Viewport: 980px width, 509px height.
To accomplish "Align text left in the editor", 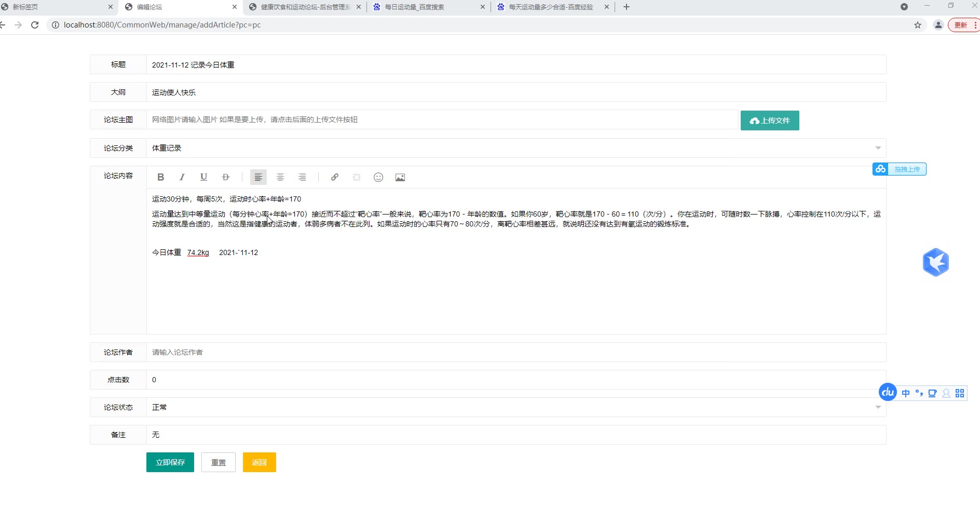I will coord(258,177).
